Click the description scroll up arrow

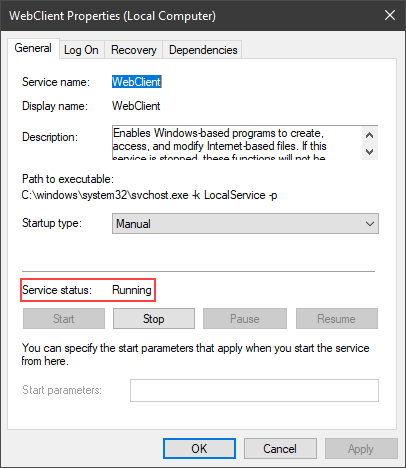[x=369, y=135]
